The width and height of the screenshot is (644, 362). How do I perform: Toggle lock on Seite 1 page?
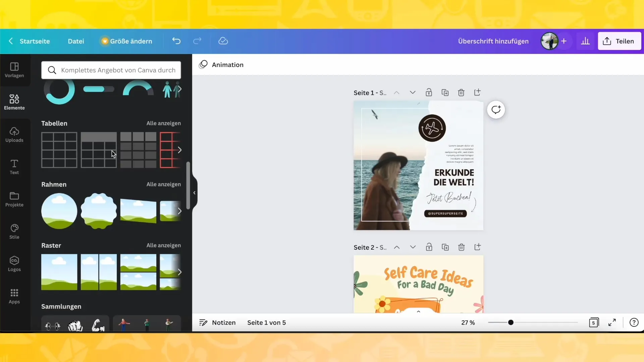(429, 93)
